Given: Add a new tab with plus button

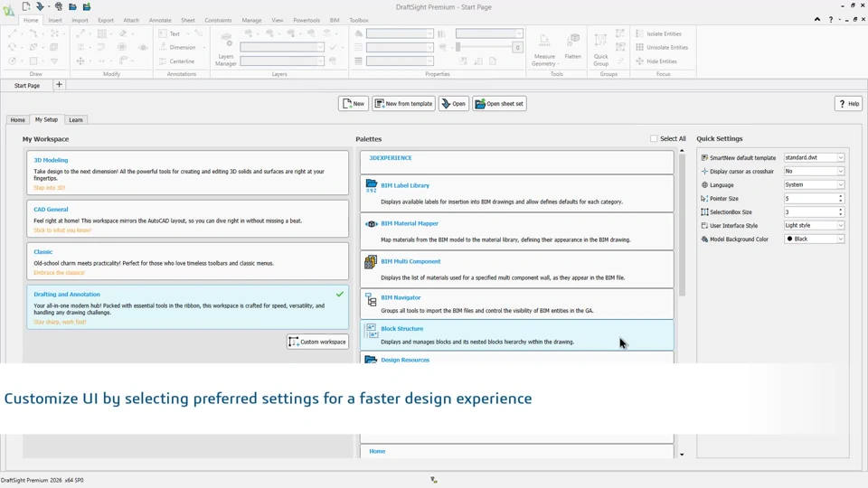Looking at the screenshot, I should pos(60,85).
